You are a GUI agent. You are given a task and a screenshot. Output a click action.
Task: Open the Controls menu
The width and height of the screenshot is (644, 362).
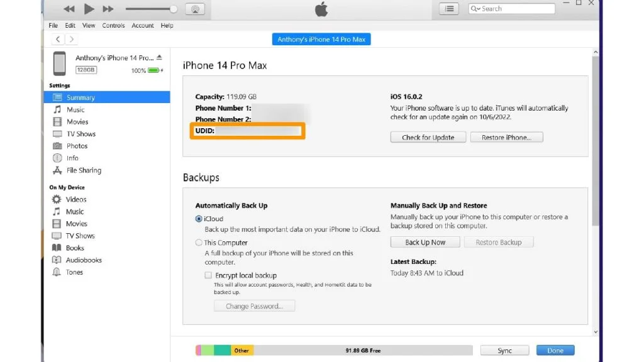[x=113, y=25]
